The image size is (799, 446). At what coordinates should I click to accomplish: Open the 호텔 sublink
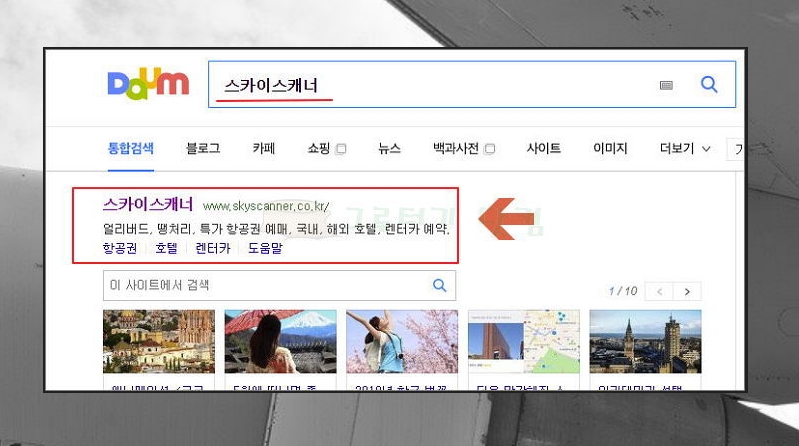[x=167, y=248]
